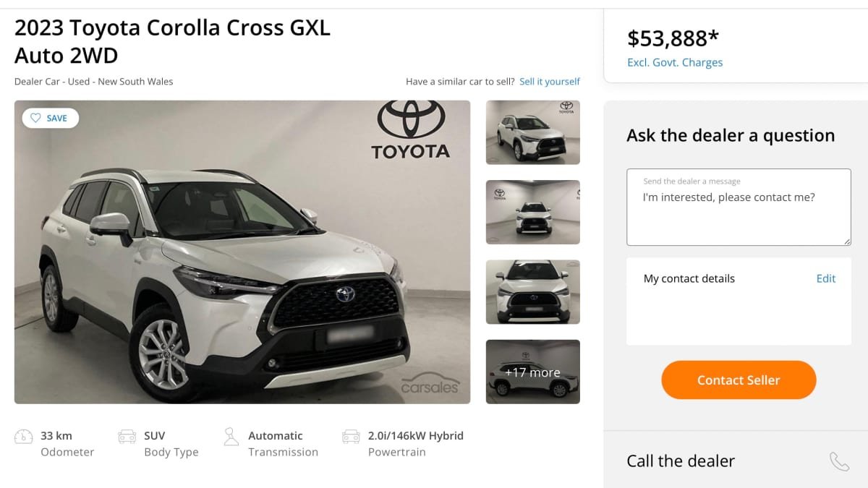Select the front grille thumbnail
This screenshot has height=488, width=868.
pyautogui.click(x=532, y=291)
